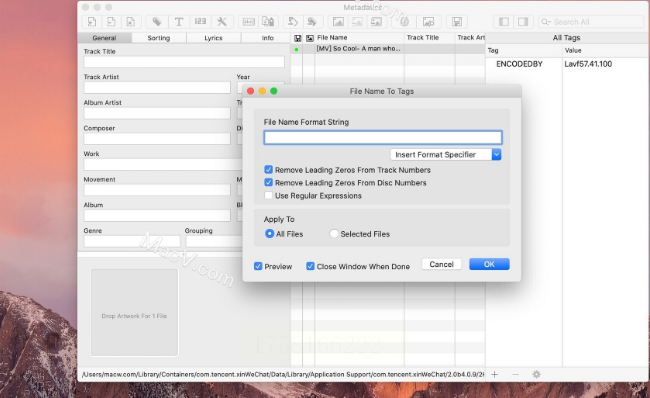
Task: Select the '[MV] So Cool- A man who...' file row
Action: [x=388, y=49]
